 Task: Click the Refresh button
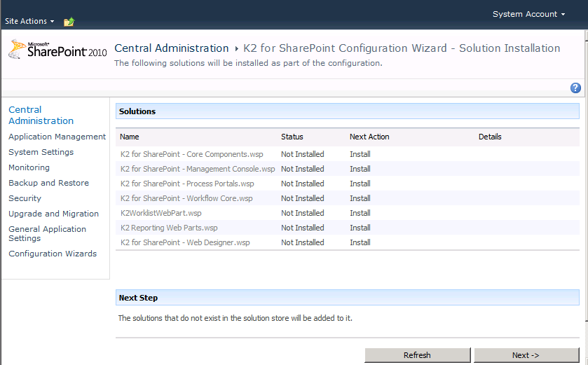418,355
